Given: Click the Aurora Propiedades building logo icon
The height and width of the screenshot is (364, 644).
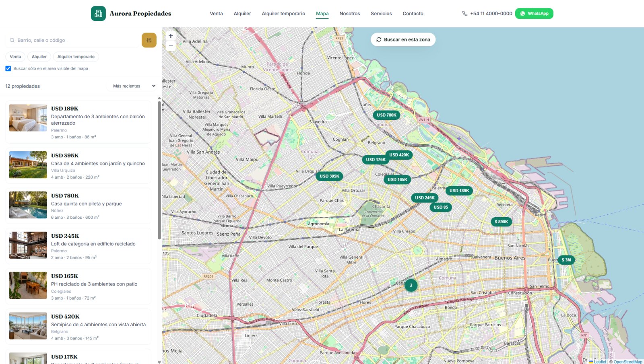Looking at the screenshot, I should coord(98,13).
